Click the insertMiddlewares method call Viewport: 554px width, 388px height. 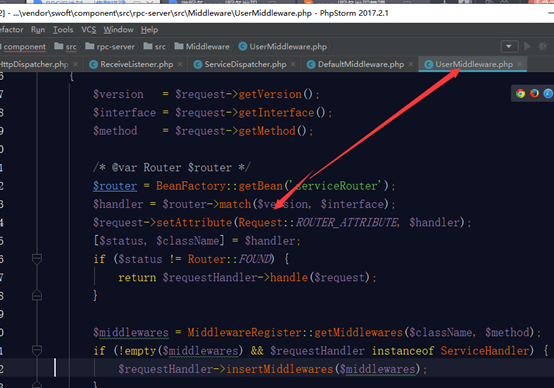(x=279, y=369)
